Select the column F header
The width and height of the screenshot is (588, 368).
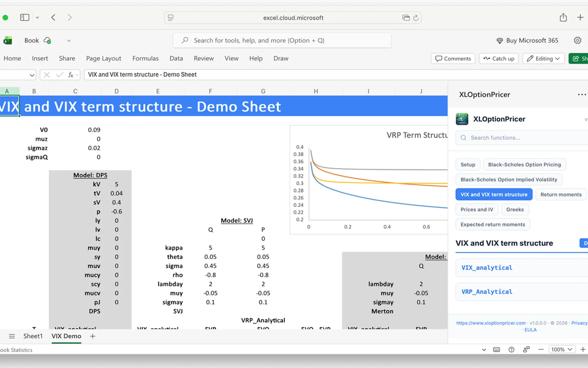(x=211, y=91)
